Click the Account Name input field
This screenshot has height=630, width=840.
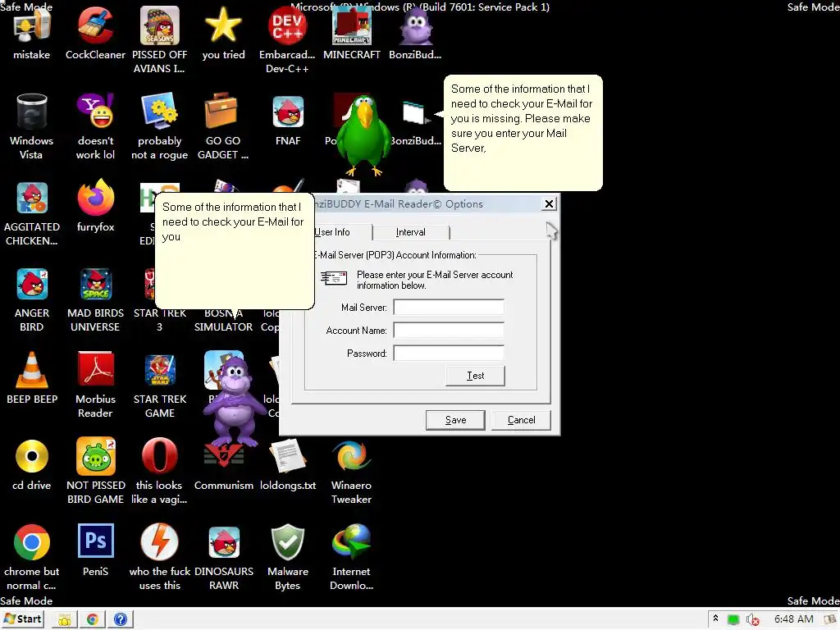click(449, 331)
